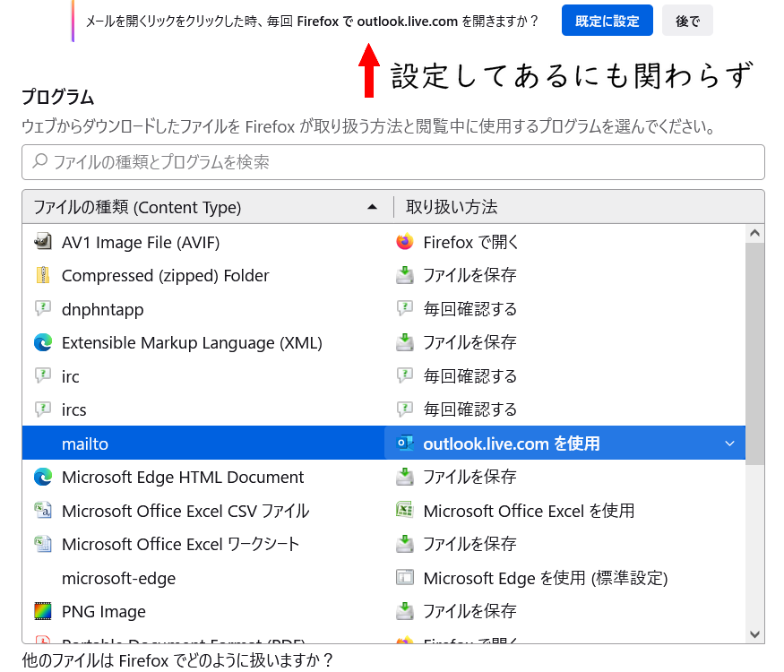
Task: Select the Microsoft Office Excel ワークシート label
Action: [180, 544]
